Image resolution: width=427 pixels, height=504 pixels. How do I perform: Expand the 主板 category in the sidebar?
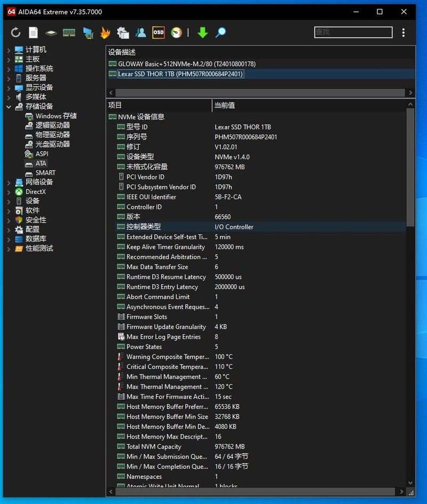coord(7,59)
